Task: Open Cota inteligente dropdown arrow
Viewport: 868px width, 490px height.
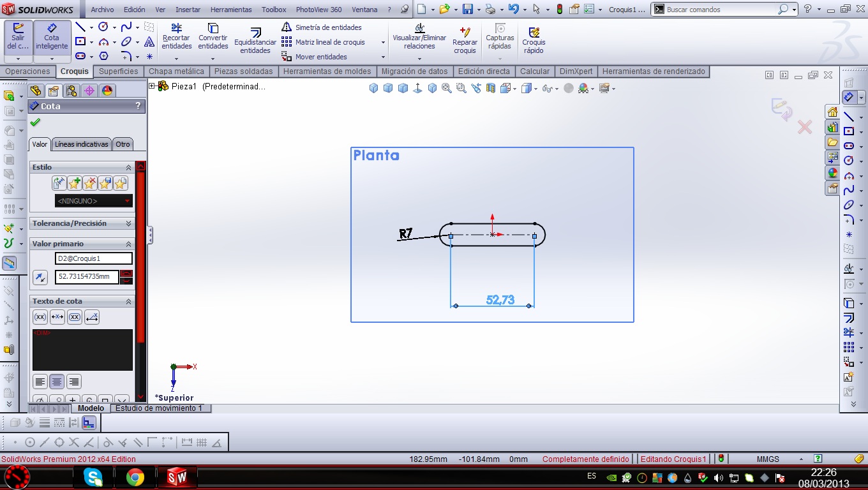Action: point(52,58)
